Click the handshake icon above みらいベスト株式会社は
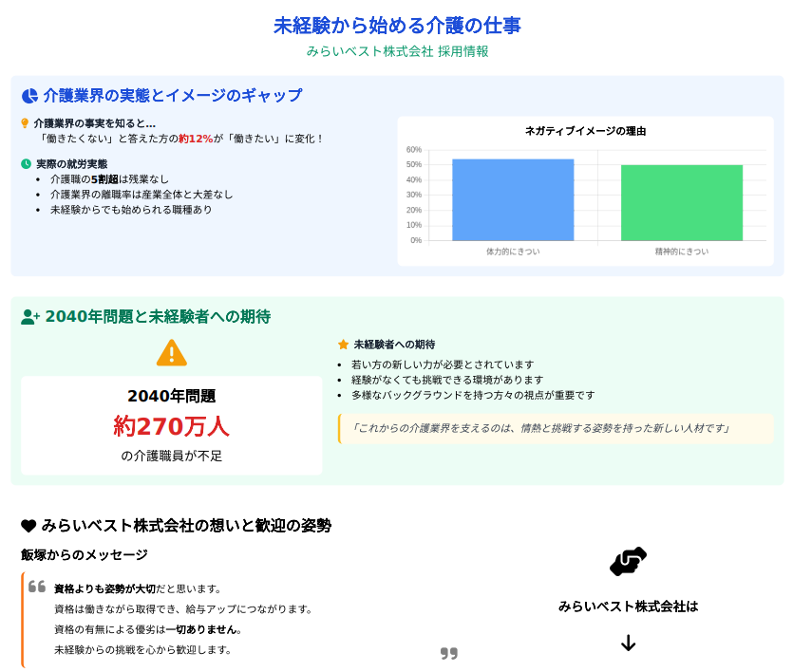 [628, 562]
